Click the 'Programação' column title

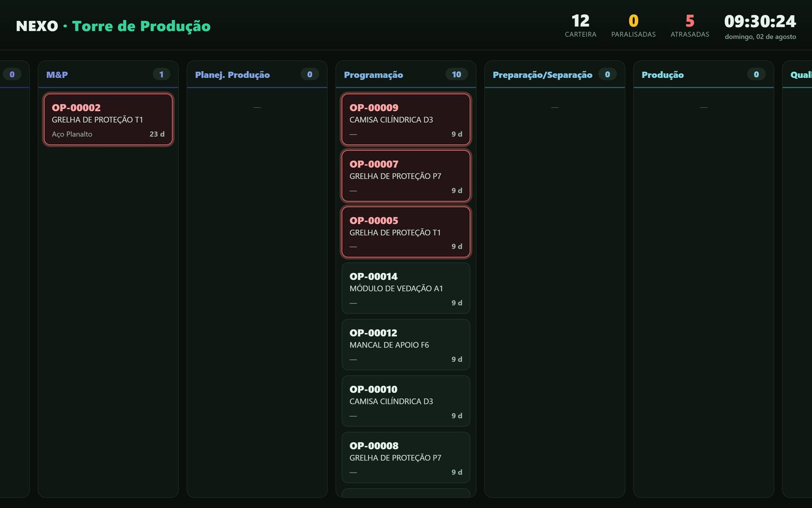373,75
